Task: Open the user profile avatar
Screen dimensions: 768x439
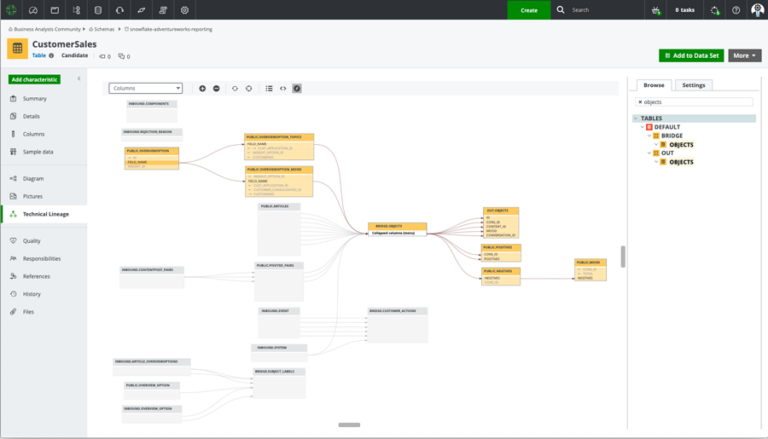Action: click(756, 10)
